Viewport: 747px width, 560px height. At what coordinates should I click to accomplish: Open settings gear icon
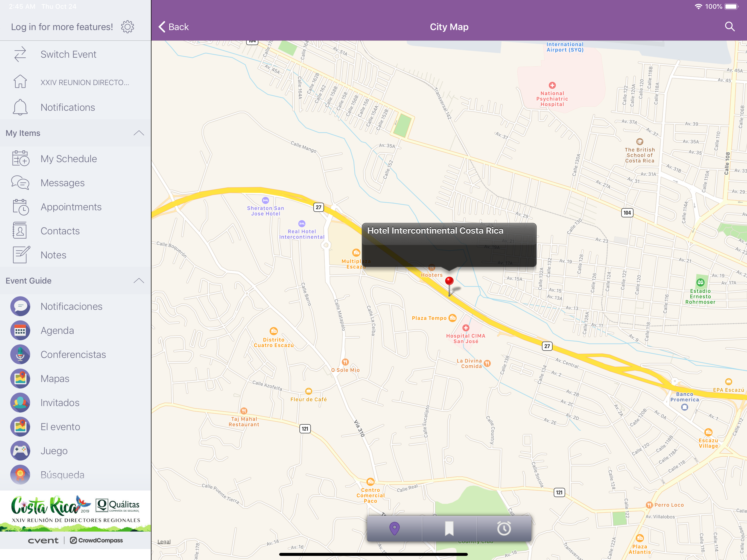(x=127, y=27)
